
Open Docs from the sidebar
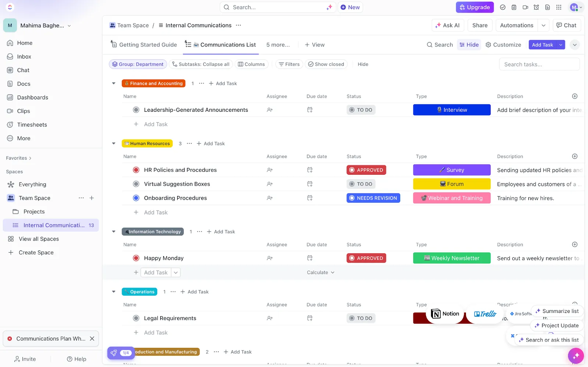pos(24,84)
